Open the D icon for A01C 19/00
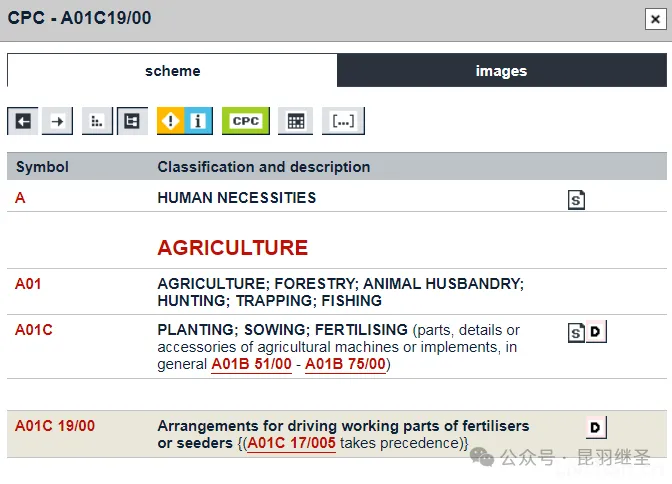The height and width of the screenshot is (484, 672). tap(596, 428)
